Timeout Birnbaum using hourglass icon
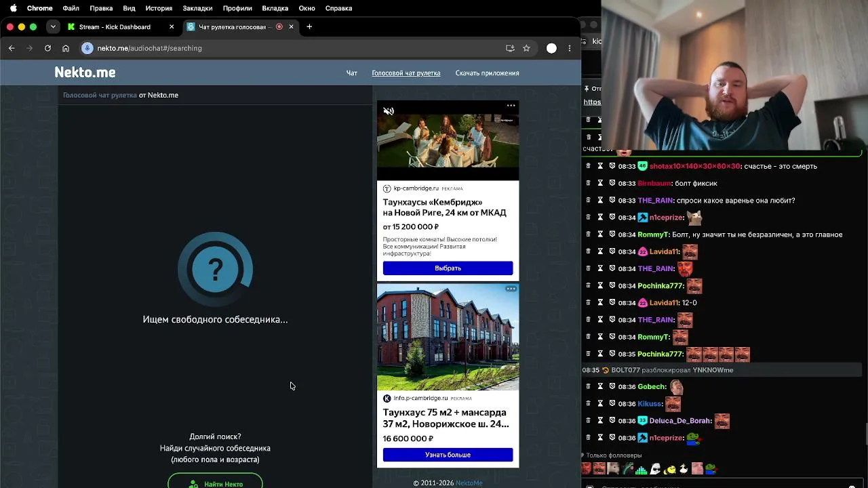868x488 pixels. pos(600,183)
